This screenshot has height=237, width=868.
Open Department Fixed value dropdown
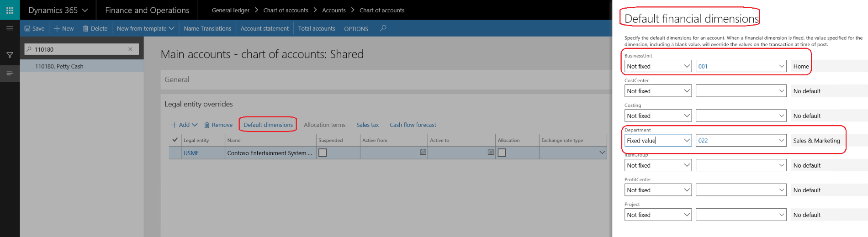(658, 141)
